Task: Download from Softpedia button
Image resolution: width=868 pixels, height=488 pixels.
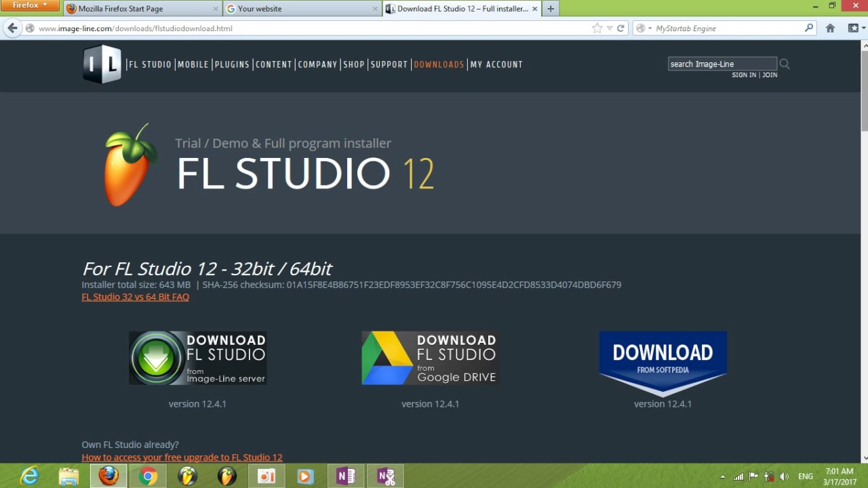Action: click(x=663, y=364)
